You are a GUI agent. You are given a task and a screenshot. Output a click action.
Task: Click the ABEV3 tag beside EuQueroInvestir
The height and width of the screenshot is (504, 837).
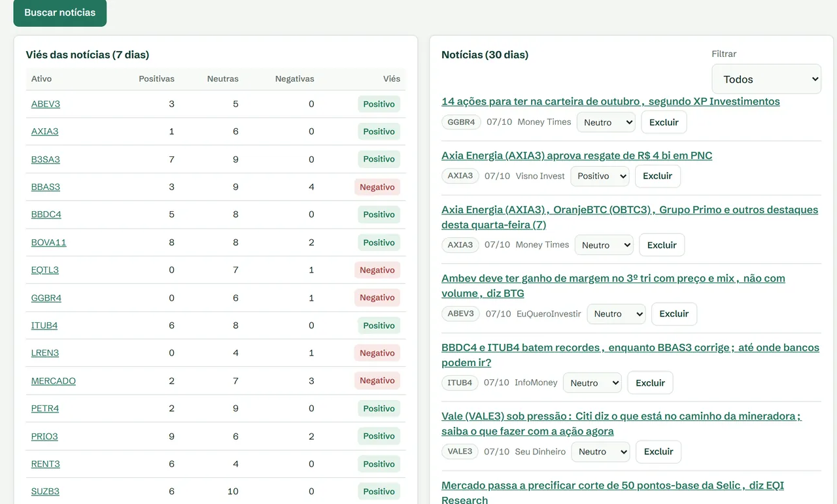pyautogui.click(x=461, y=314)
